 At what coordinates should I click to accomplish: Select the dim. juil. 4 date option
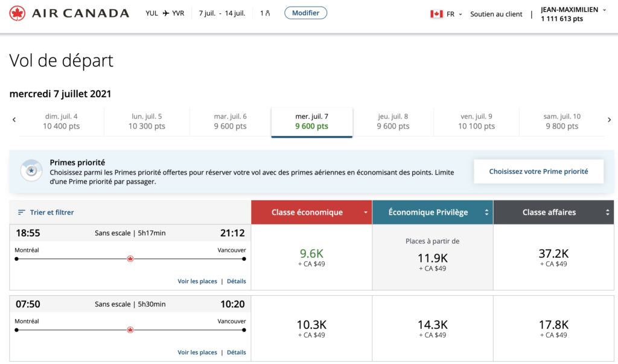click(x=64, y=121)
